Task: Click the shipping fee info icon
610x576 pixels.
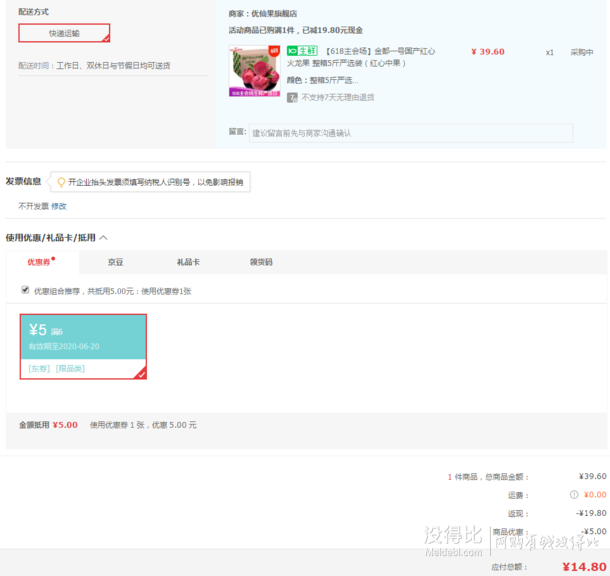Action: pyautogui.click(x=574, y=494)
